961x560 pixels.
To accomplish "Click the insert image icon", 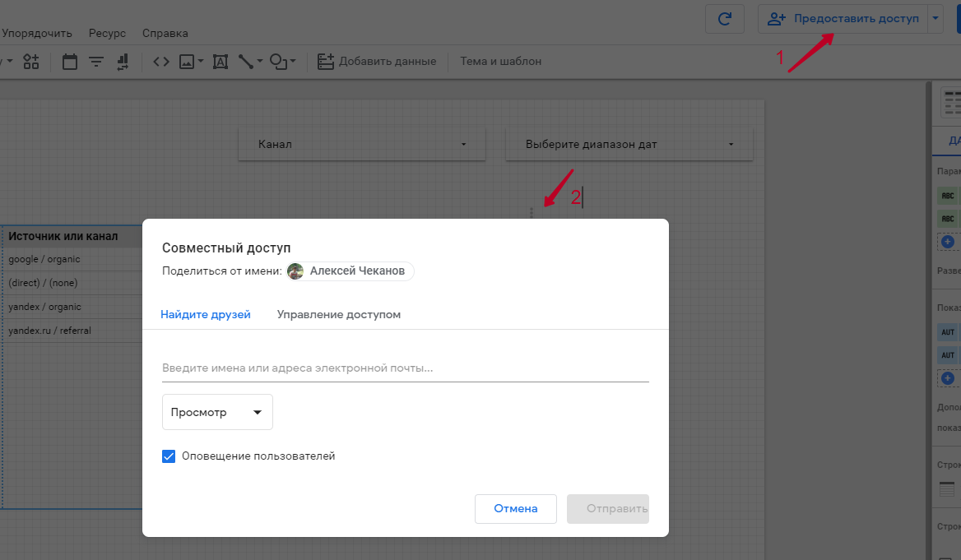I will (x=187, y=62).
